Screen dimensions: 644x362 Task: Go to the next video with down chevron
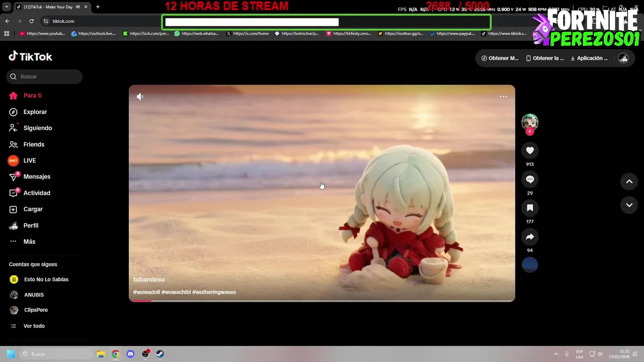tap(629, 205)
